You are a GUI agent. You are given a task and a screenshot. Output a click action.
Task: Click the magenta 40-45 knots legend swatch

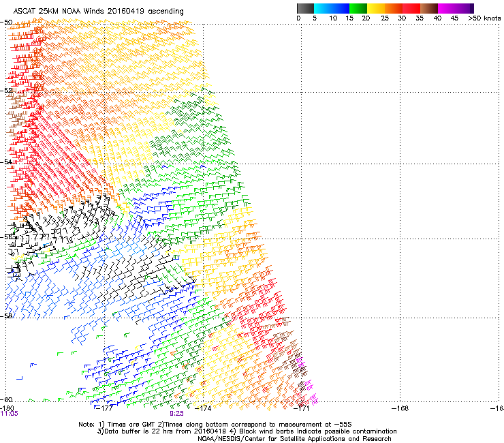(447, 8)
